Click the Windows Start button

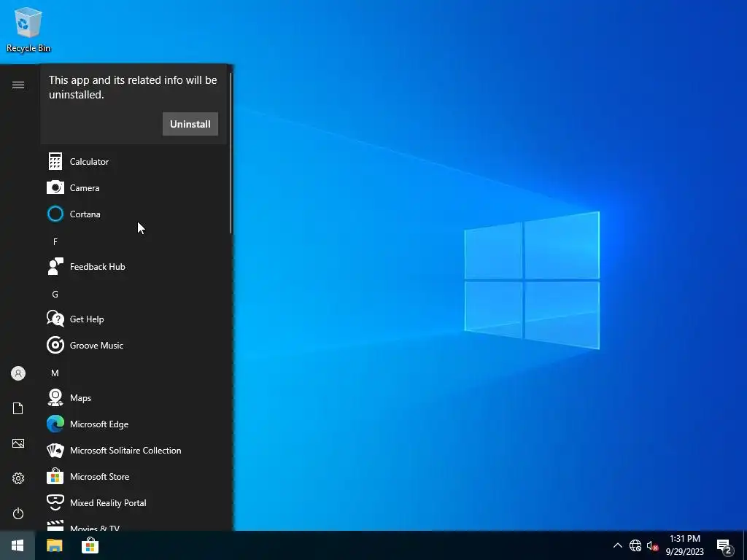(x=18, y=545)
